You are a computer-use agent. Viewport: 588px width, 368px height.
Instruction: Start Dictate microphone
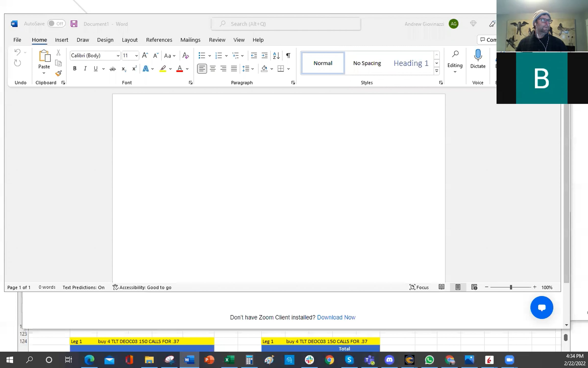pos(478,59)
